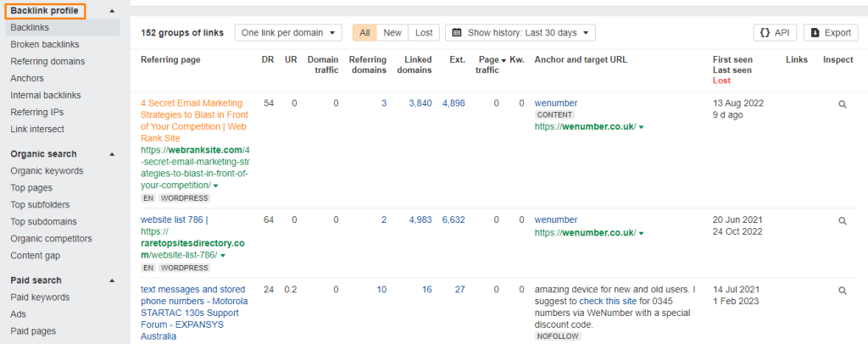Sort by UR column header
This screenshot has width=868, height=344.
click(x=292, y=59)
